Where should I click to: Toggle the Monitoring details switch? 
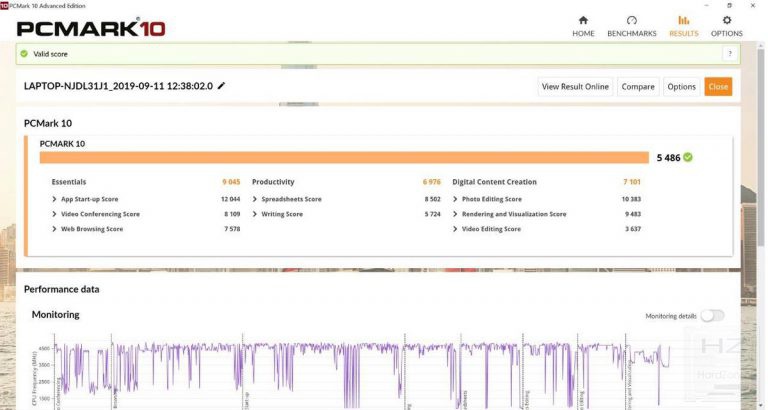(x=712, y=315)
